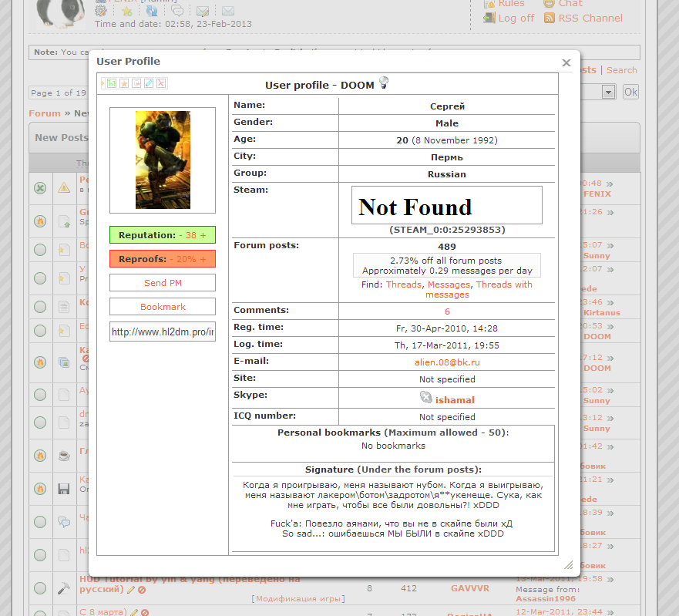Click the Forum breadcrumb link
Screen dimensions: 679x616
pos(45,113)
